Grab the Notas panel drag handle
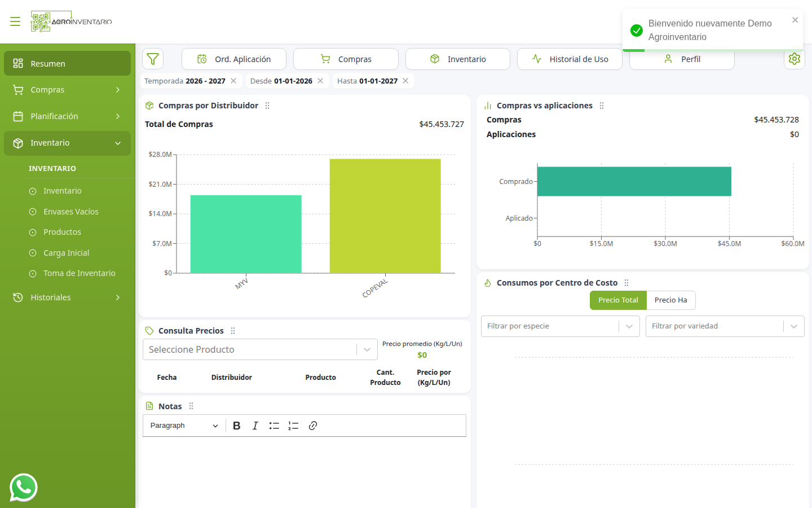This screenshot has width=812, height=508. (191, 406)
